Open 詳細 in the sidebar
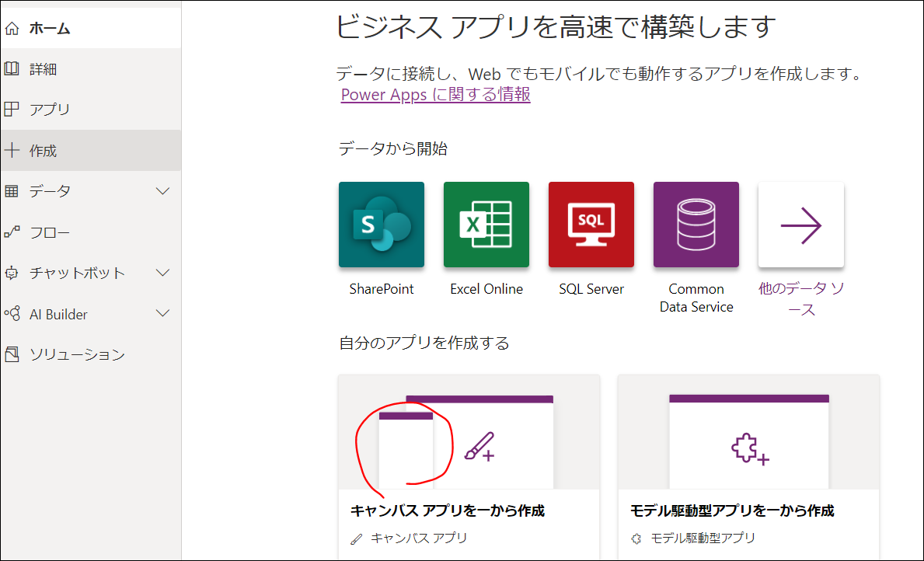 click(x=91, y=69)
